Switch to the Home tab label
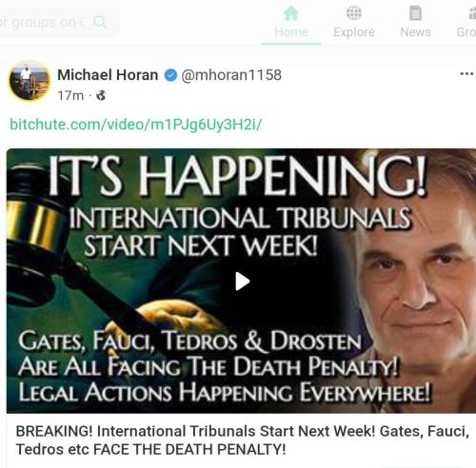The image size is (476, 468). (291, 32)
